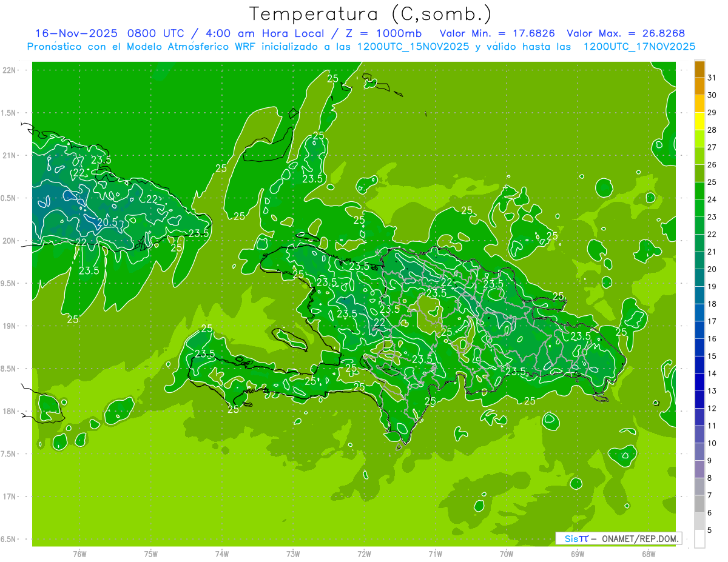Pick the gray swatch between 6 and 7

click(699, 504)
